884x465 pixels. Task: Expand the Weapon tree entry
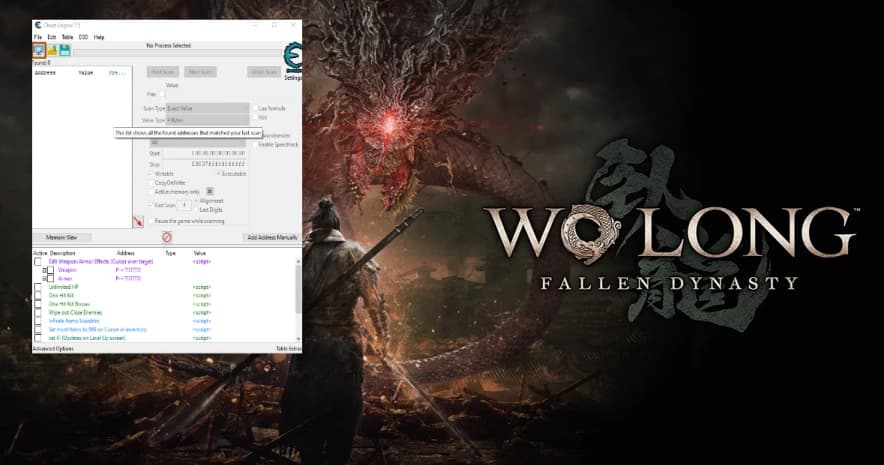(x=45, y=270)
